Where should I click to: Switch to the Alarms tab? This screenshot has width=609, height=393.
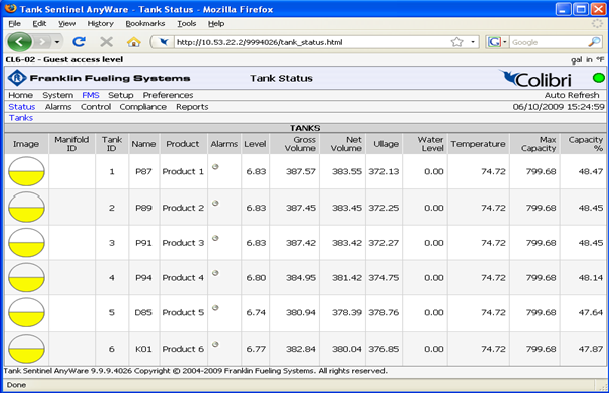[58, 107]
